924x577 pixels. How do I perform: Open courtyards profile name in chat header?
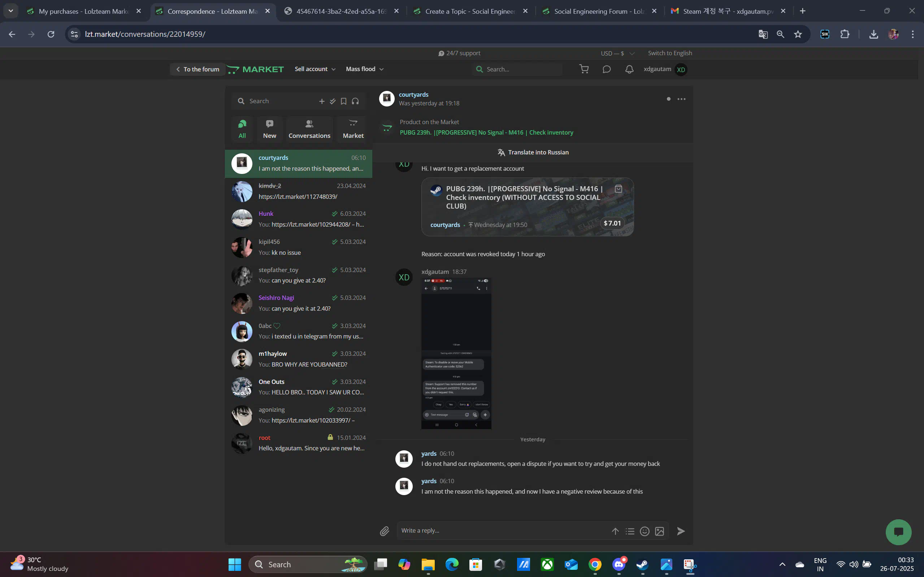pos(413,95)
